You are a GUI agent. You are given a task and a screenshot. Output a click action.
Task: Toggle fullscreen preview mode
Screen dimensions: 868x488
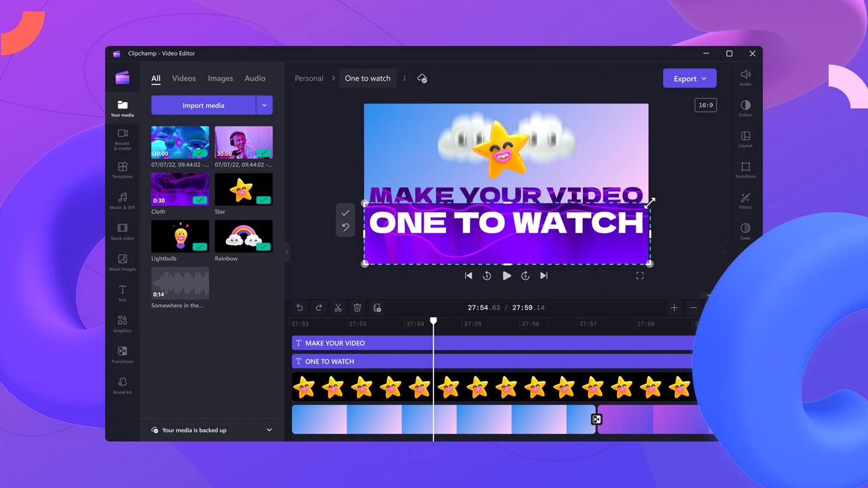coord(640,276)
